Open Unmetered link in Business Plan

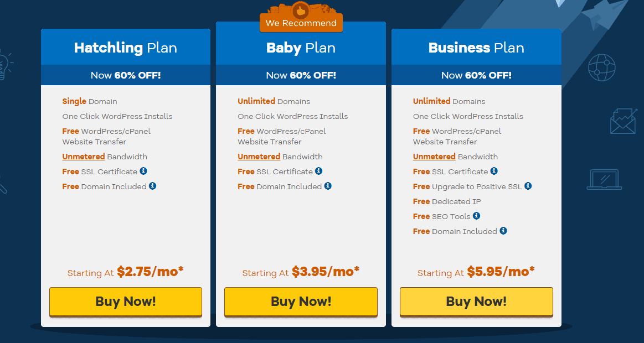point(435,157)
